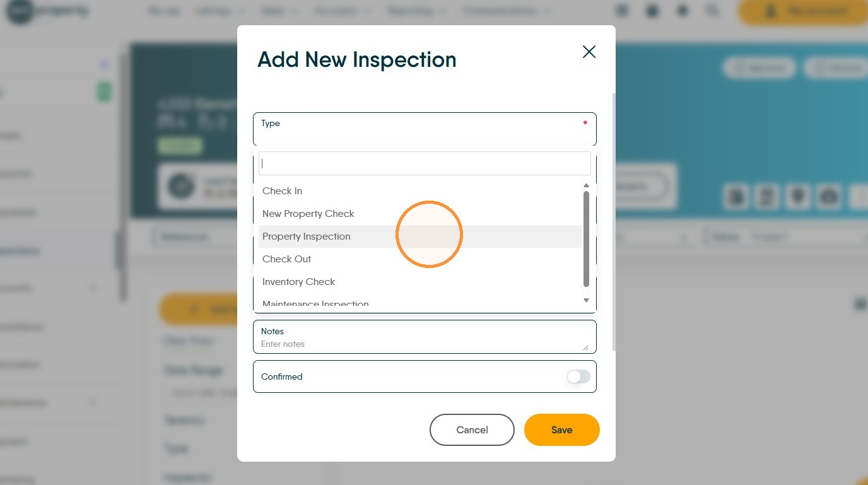Open the Type dropdown field
868x485 pixels.
[425, 129]
